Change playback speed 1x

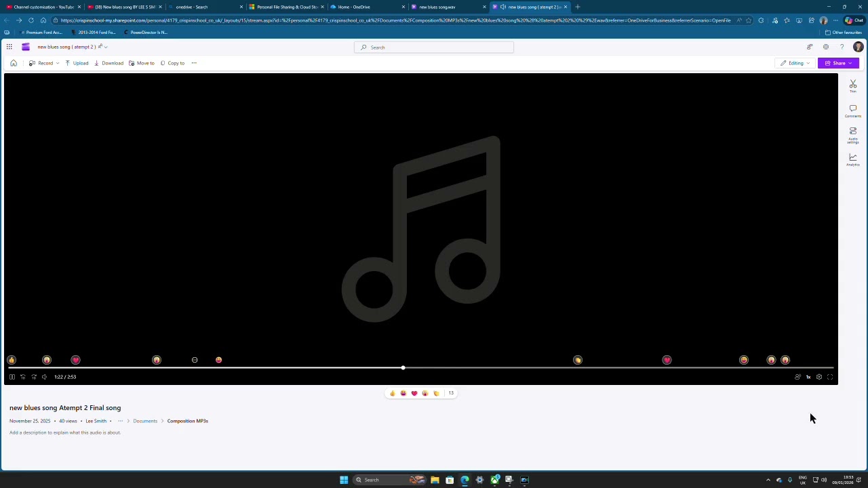[808, 377]
